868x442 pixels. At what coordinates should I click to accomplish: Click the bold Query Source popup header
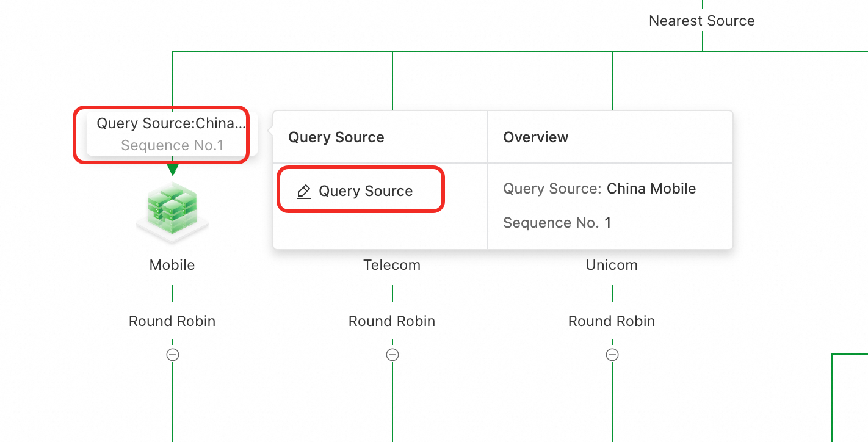point(336,137)
